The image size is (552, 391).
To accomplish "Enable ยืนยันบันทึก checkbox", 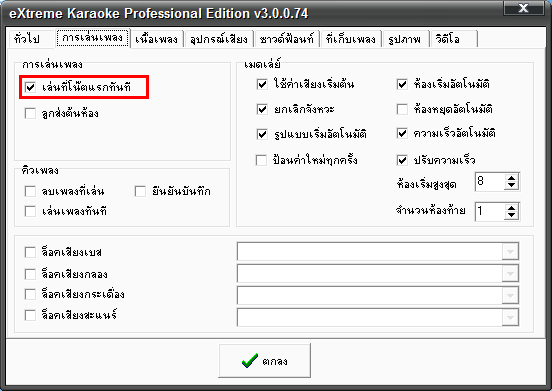I will (x=140, y=191).
